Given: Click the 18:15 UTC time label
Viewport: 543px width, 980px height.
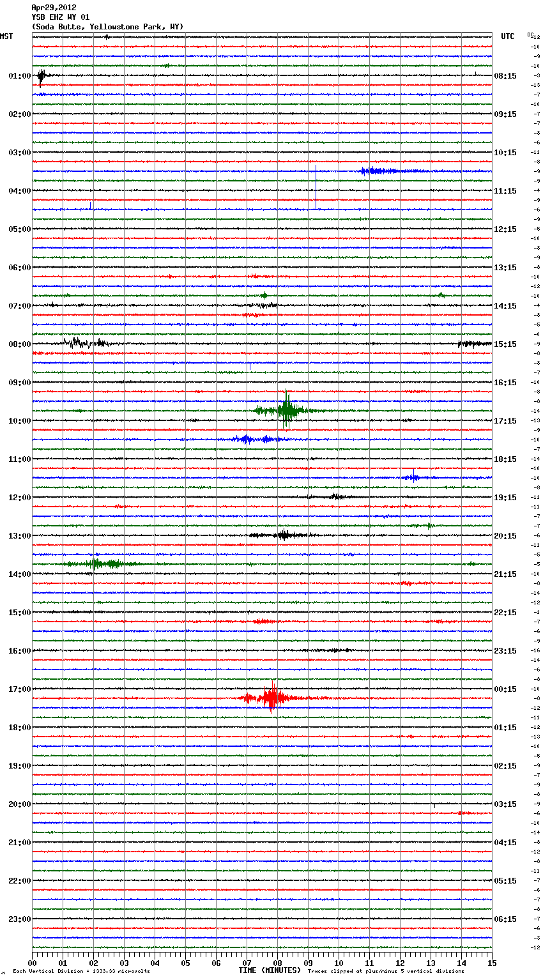Looking at the screenshot, I should pos(505,459).
